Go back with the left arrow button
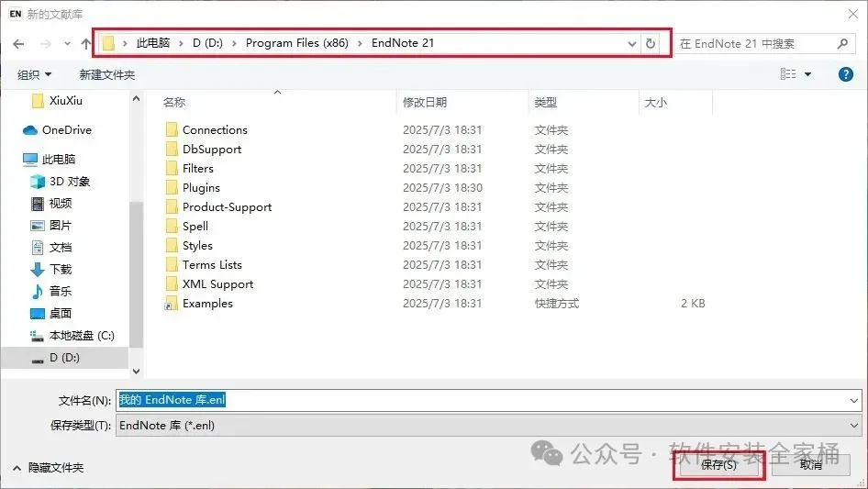This screenshot has height=489, width=868. pos(18,44)
